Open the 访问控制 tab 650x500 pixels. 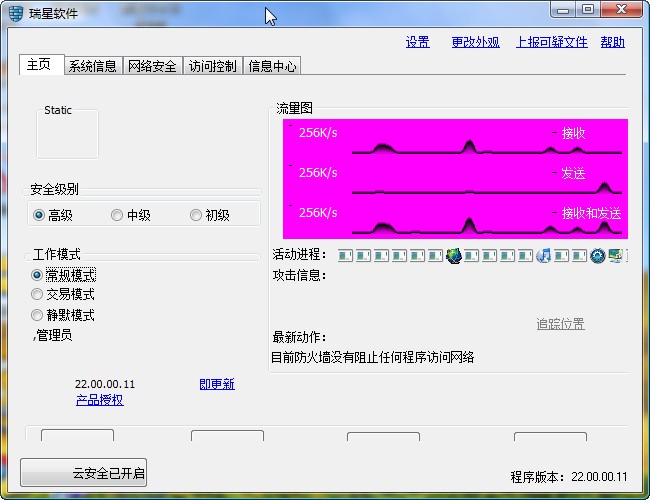pyautogui.click(x=213, y=66)
